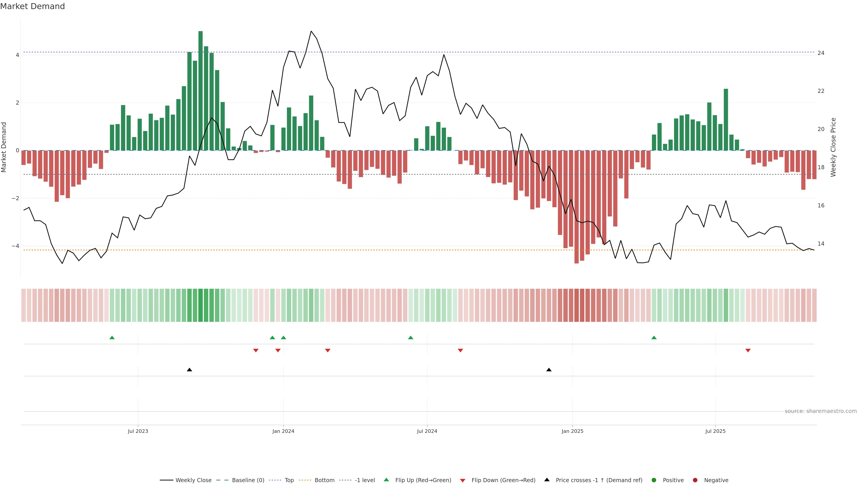Click green Flip Up marker near Jun 2024
Viewport: 868px width, 488px height.
click(410, 338)
